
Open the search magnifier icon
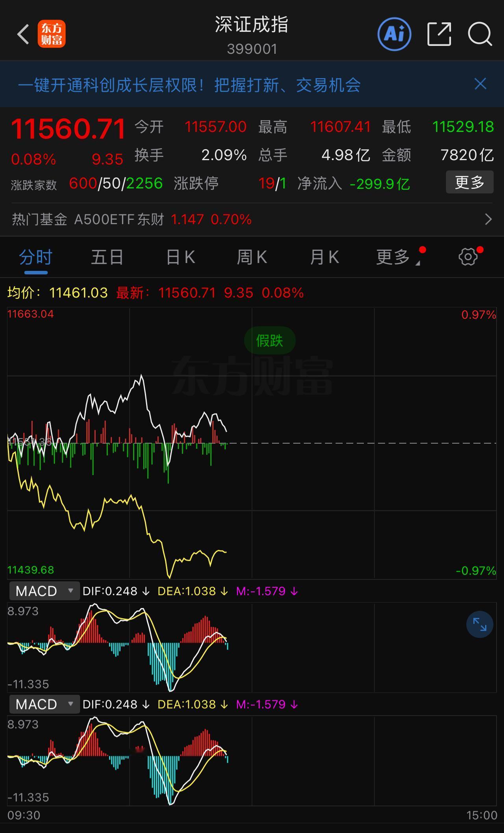tap(480, 34)
